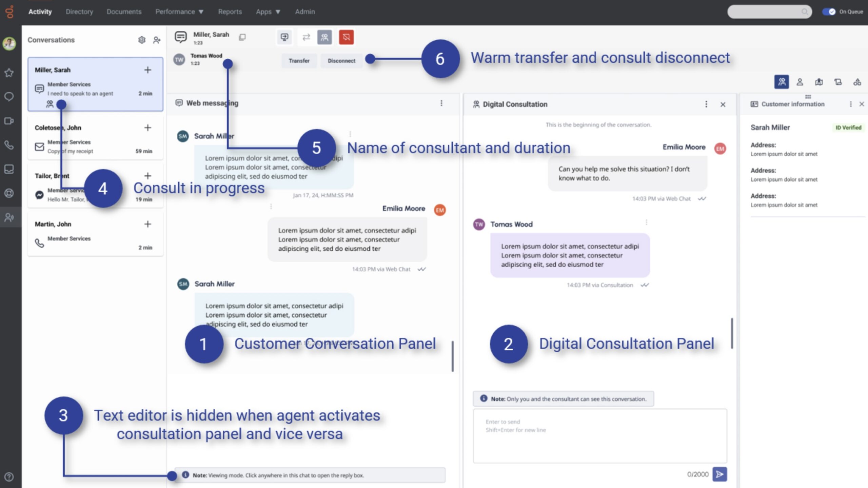Click the Disconnect consult button

pos(341,61)
